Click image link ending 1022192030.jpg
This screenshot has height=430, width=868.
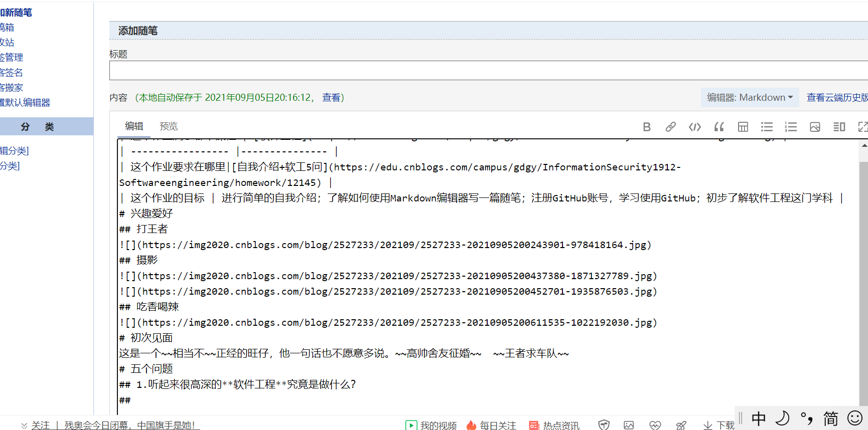(x=388, y=322)
